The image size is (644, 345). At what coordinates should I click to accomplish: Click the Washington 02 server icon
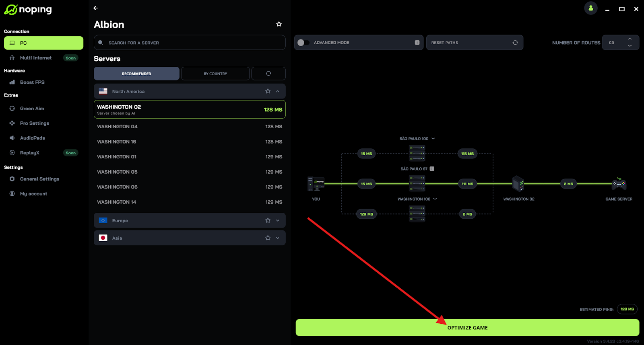click(518, 184)
